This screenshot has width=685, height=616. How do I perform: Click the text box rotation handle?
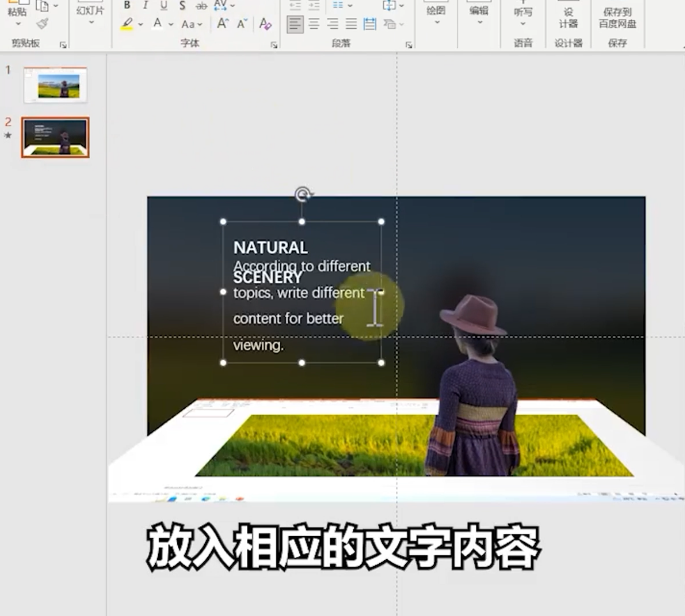click(x=302, y=194)
